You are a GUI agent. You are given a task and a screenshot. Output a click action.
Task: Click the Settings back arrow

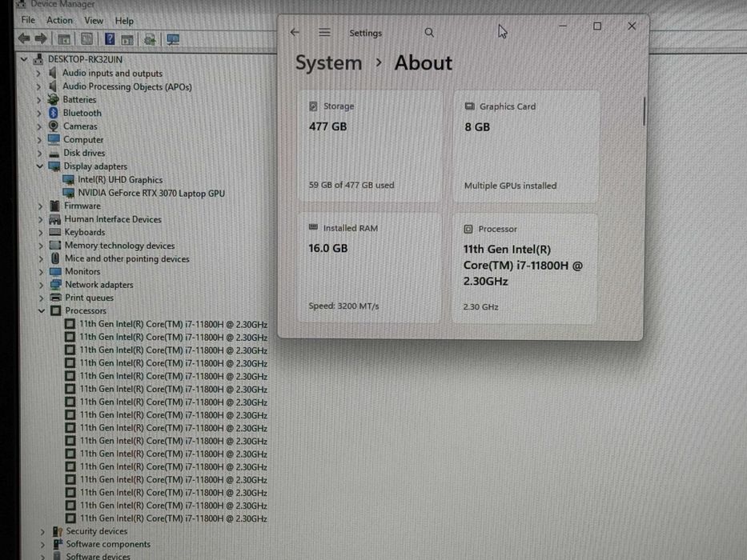coord(295,32)
